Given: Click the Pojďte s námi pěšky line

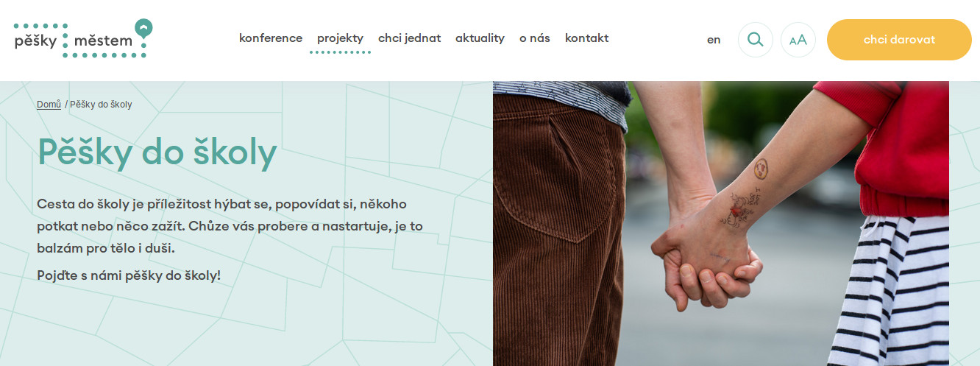Looking at the screenshot, I should click(x=129, y=276).
